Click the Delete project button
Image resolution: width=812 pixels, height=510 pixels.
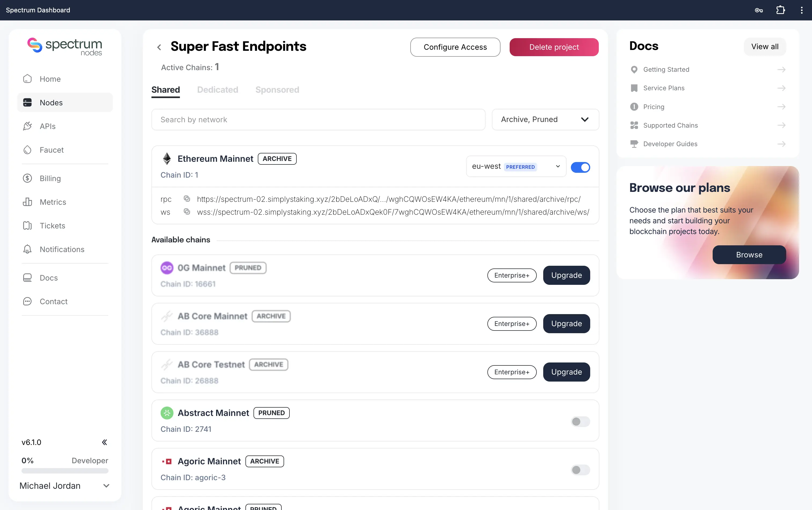click(554, 47)
